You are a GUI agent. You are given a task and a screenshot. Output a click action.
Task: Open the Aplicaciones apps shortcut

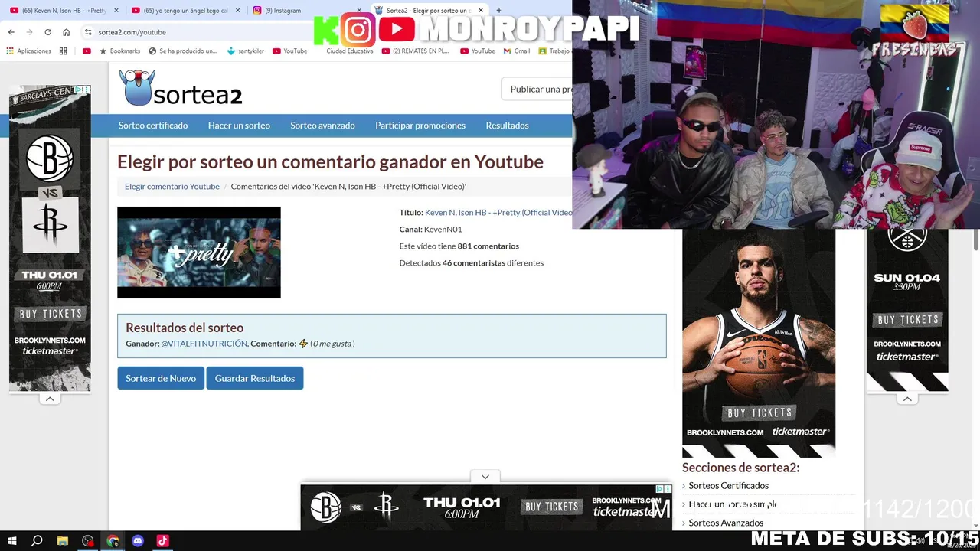(x=28, y=51)
